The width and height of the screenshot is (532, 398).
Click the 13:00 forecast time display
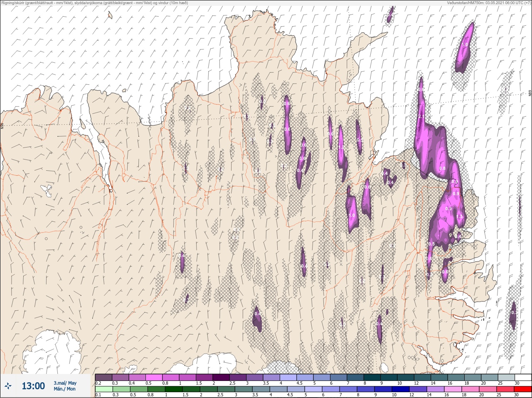click(x=33, y=386)
